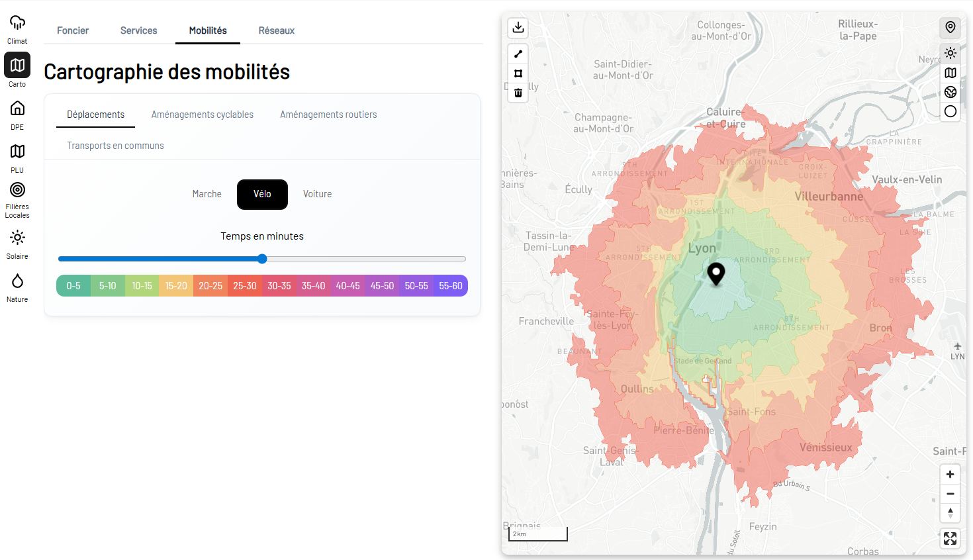Click the trash delete tool
This screenshot has width=973, height=560.
point(518,93)
